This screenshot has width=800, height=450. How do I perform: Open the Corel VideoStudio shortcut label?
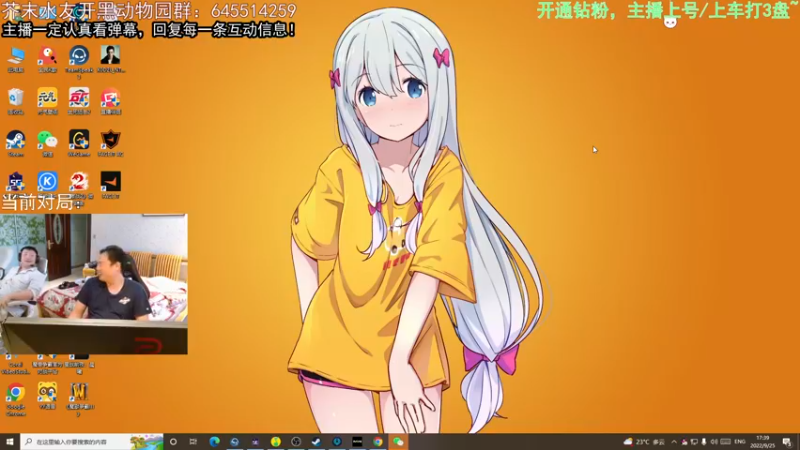coord(16,368)
